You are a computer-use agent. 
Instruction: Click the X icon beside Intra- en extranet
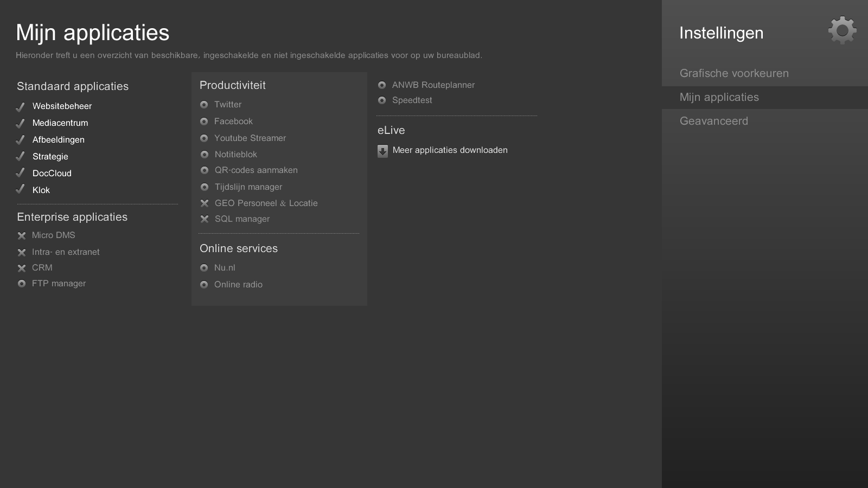(22, 252)
